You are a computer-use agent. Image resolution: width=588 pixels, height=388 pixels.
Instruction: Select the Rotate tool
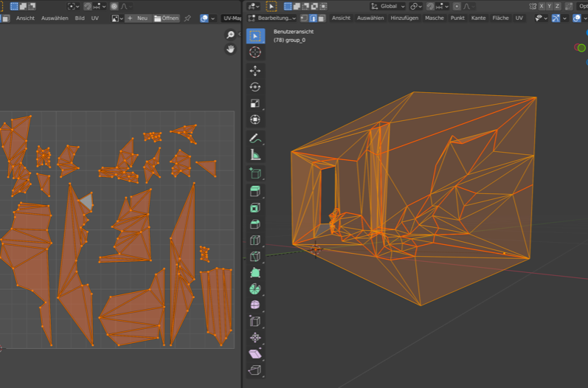point(255,87)
